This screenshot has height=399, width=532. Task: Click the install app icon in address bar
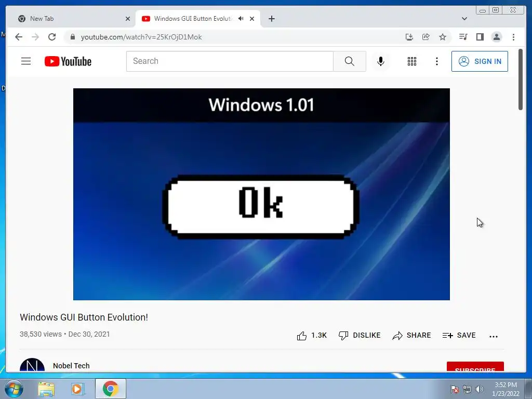(409, 37)
